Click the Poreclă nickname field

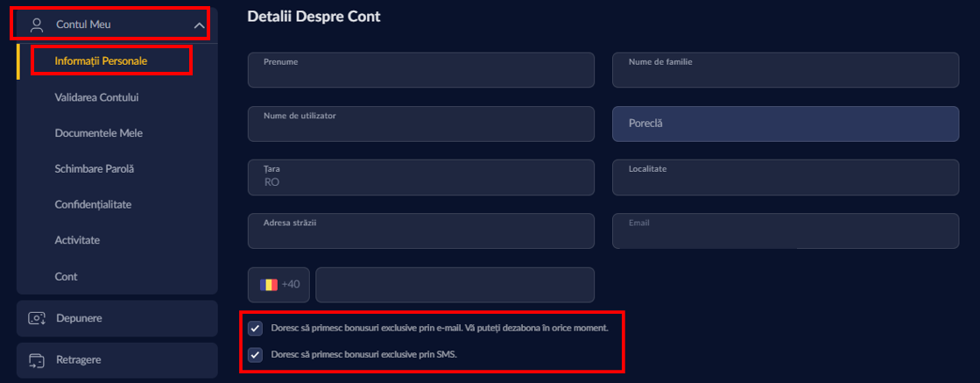coord(785,124)
